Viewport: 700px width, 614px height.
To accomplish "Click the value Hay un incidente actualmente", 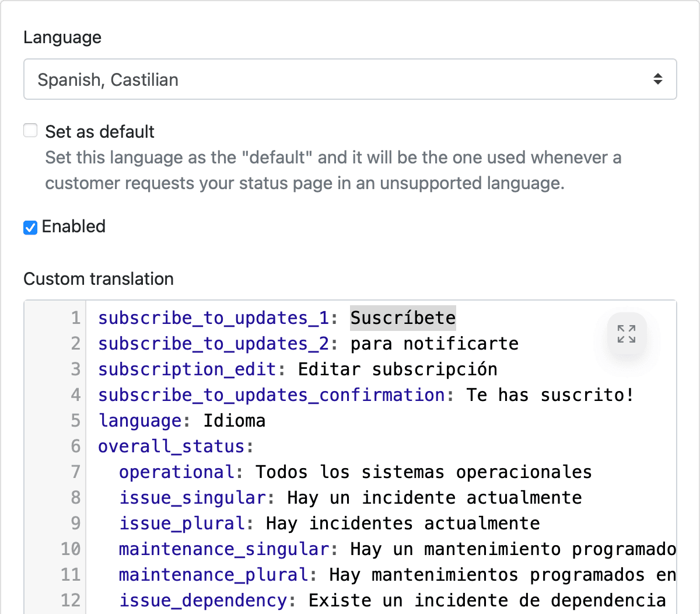I will pyautogui.click(x=435, y=498).
